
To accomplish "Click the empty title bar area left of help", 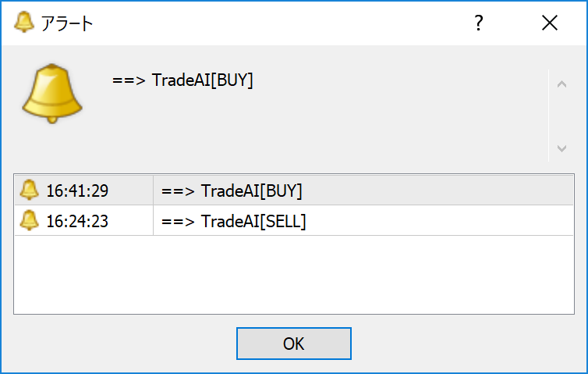I will click(273, 23).
